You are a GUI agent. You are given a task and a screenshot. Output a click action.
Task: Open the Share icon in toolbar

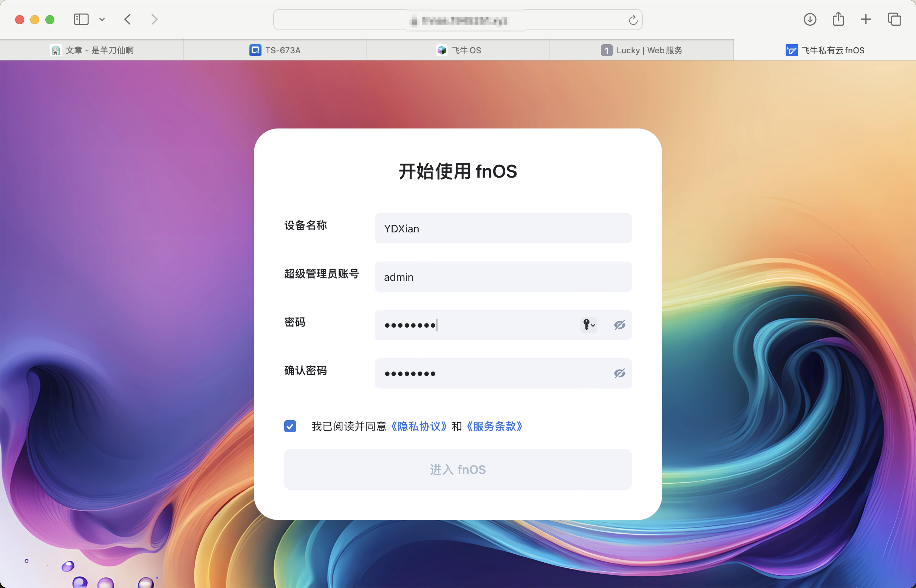pos(838,19)
